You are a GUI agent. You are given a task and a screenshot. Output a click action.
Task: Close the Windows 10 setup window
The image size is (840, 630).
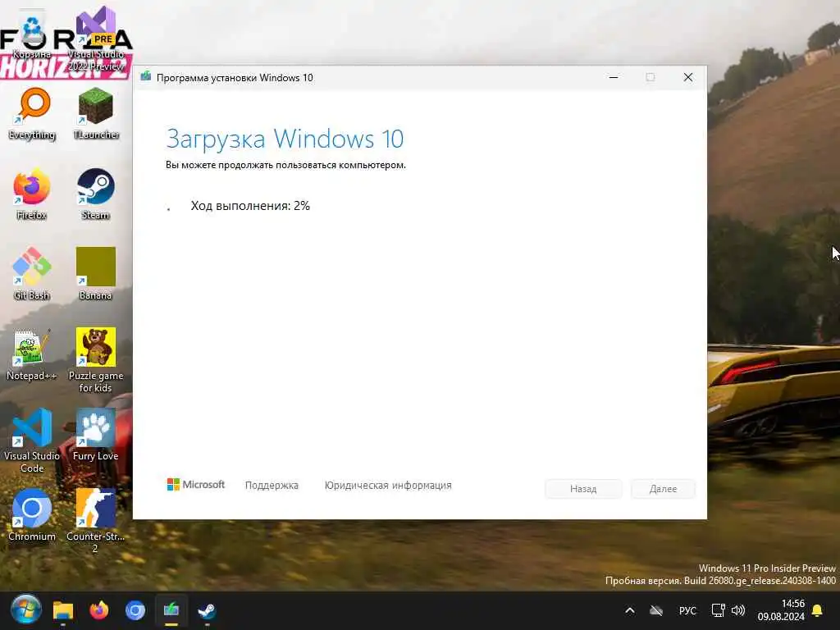pos(688,78)
